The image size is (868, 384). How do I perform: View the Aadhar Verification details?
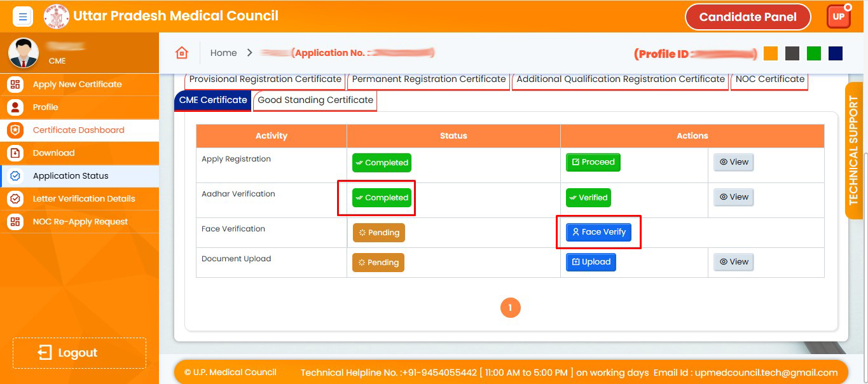coord(733,197)
